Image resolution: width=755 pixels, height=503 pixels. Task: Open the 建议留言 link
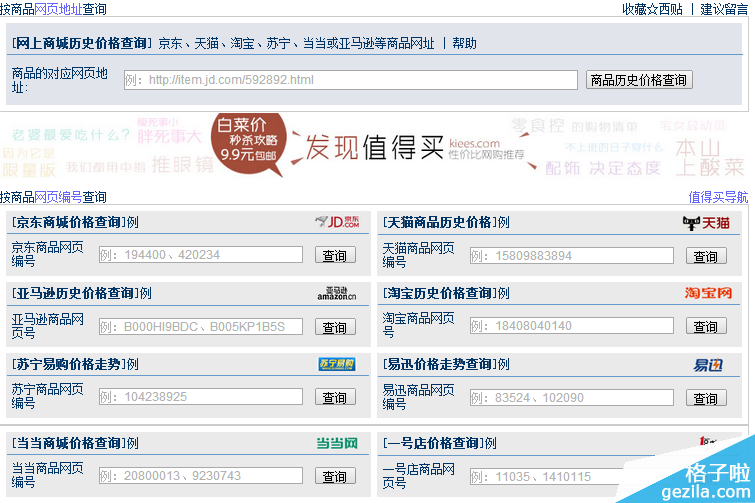click(x=724, y=9)
